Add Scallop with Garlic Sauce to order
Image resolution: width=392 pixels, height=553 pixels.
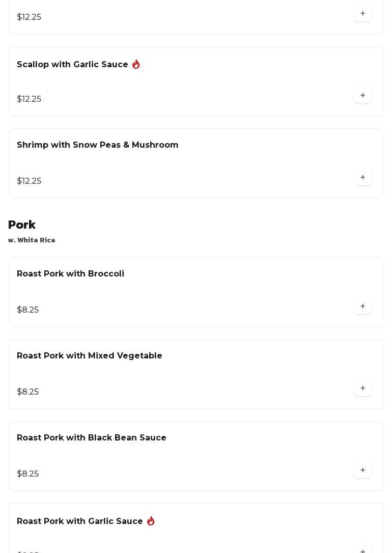[362, 96]
